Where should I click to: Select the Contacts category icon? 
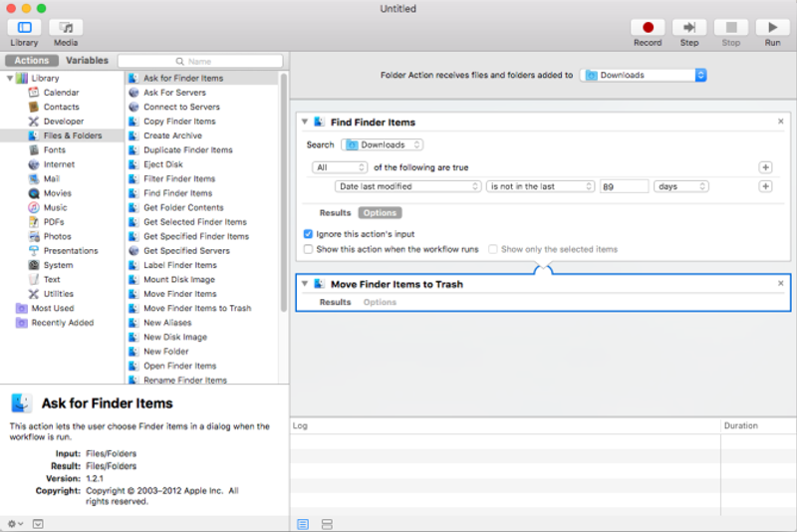point(34,107)
